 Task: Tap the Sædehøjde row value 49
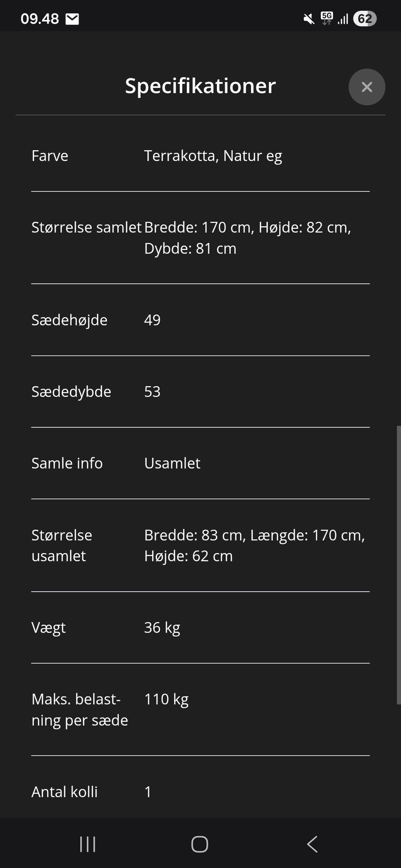tap(152, 320)
